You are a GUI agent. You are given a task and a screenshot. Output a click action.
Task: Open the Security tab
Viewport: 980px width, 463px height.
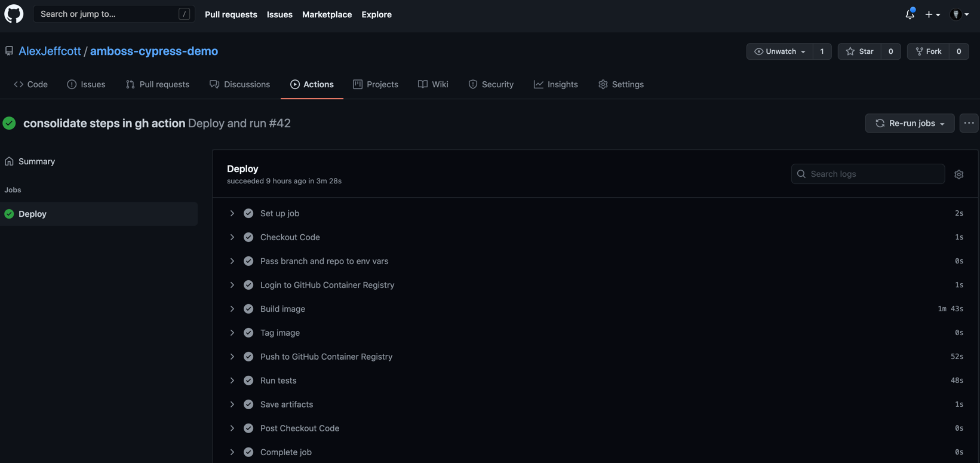coord(491,84)
